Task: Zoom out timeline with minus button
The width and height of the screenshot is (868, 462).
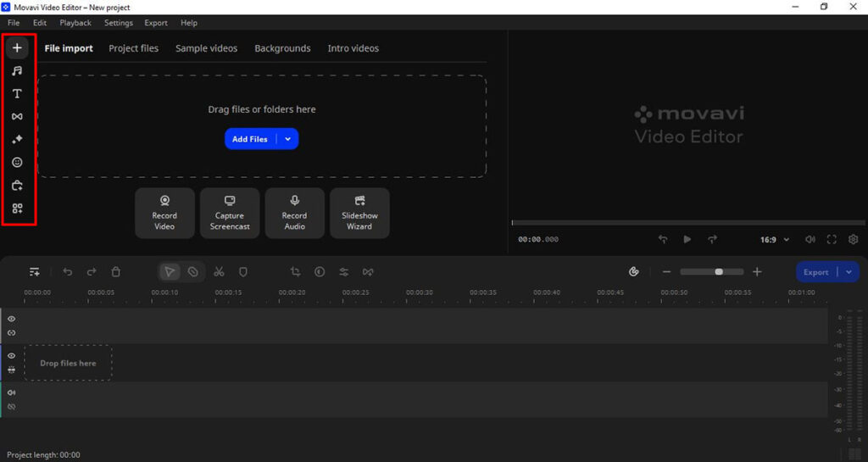Action: pos(666,271)
